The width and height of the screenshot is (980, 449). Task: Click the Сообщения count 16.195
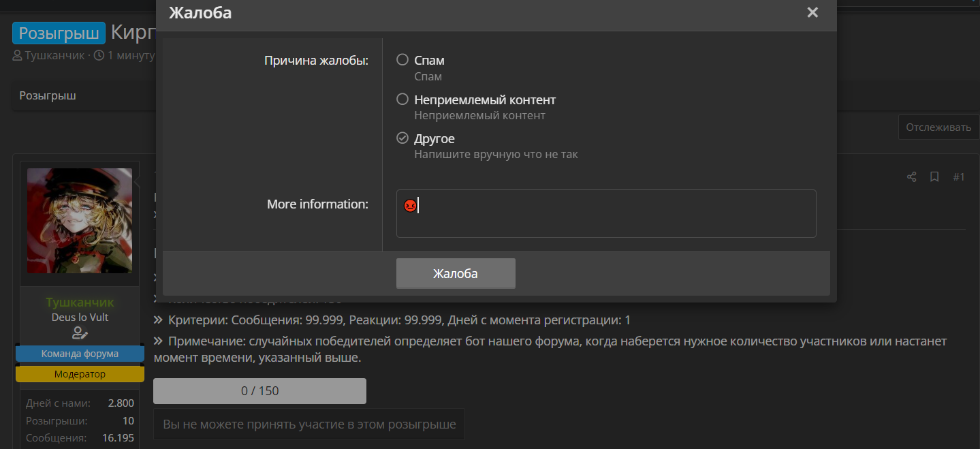(117, 437)
